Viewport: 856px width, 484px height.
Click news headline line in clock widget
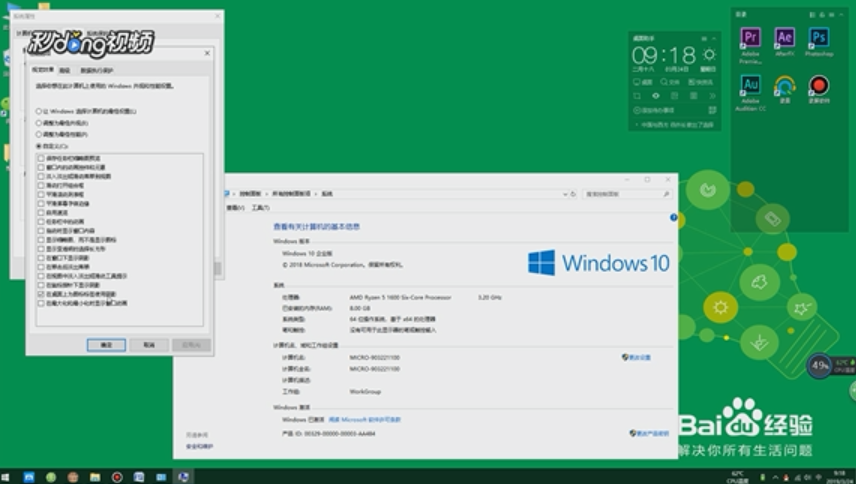[676, 125]
